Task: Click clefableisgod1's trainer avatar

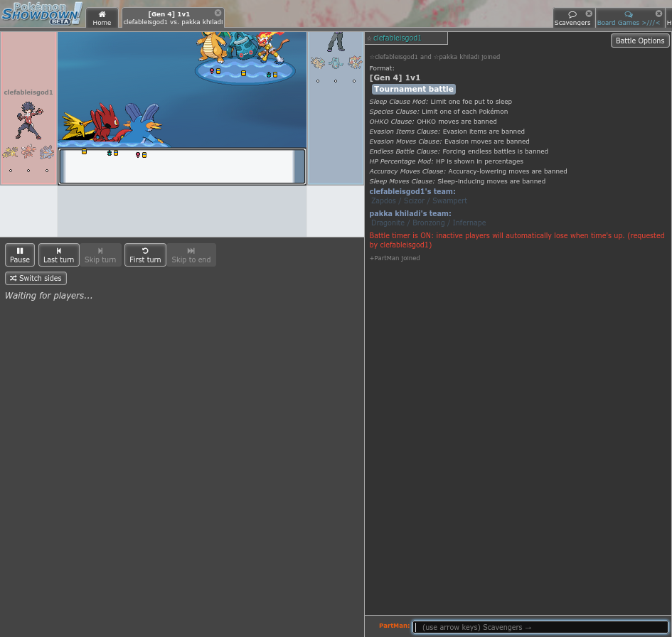Action: point(28,120)
